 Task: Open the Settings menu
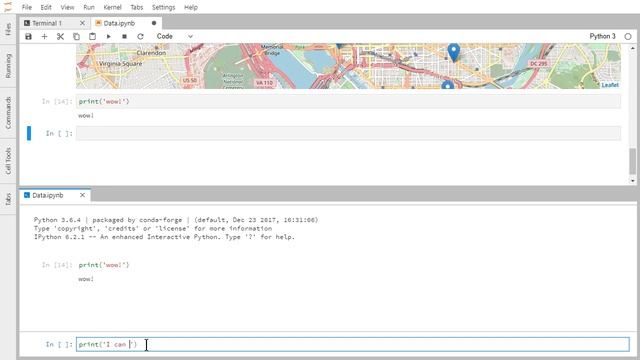163,7
